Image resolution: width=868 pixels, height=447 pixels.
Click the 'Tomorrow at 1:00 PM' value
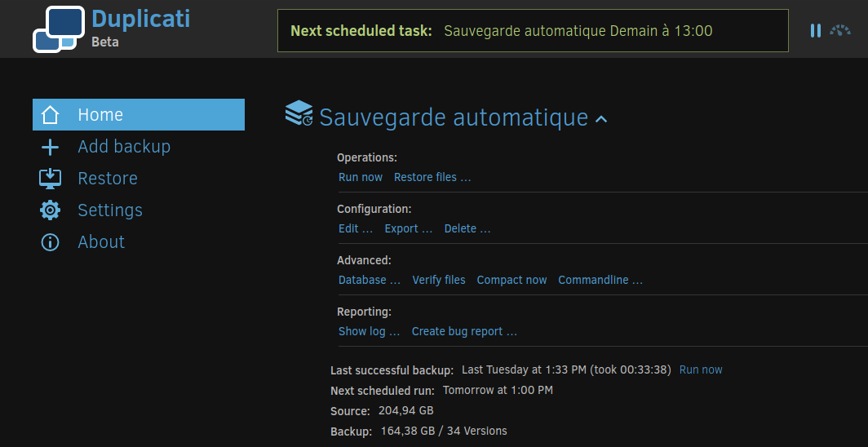498,390
